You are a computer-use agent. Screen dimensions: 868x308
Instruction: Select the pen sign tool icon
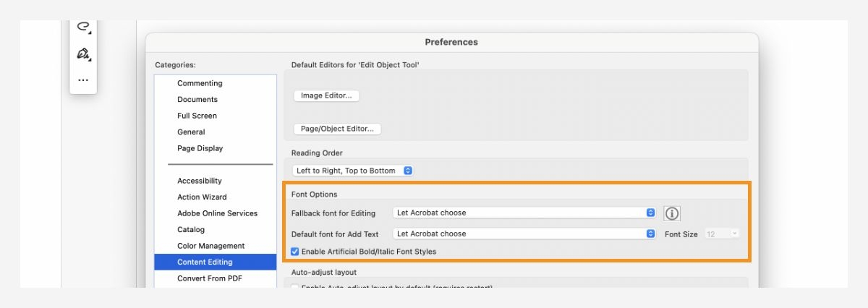83,54
